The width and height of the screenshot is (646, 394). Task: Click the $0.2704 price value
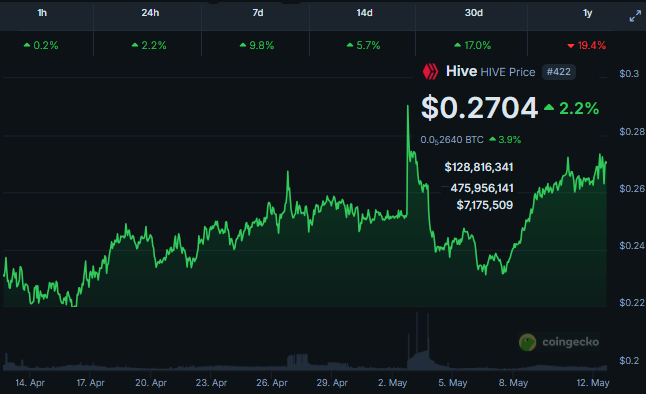[x=479, y=108]
